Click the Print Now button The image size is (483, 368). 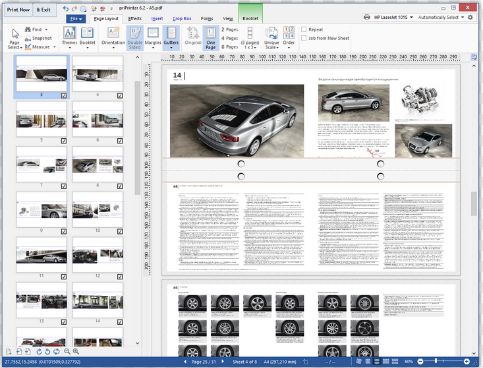tap(18, 10)
